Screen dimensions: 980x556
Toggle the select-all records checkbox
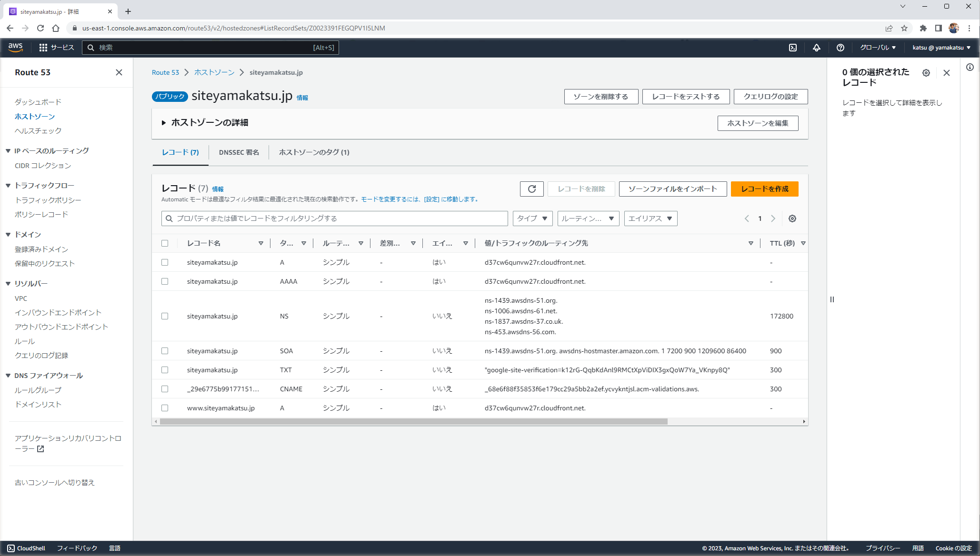pyautogui.click(x=165, y=243)
